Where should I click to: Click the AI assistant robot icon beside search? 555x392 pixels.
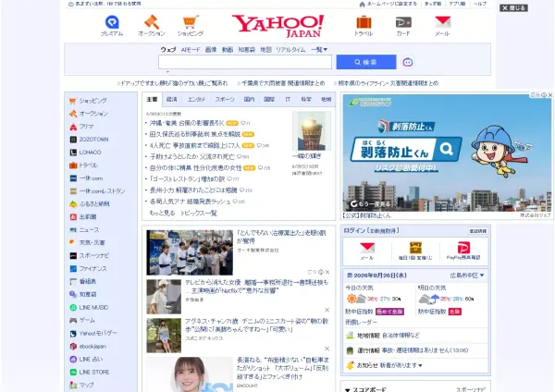point(408,62)
